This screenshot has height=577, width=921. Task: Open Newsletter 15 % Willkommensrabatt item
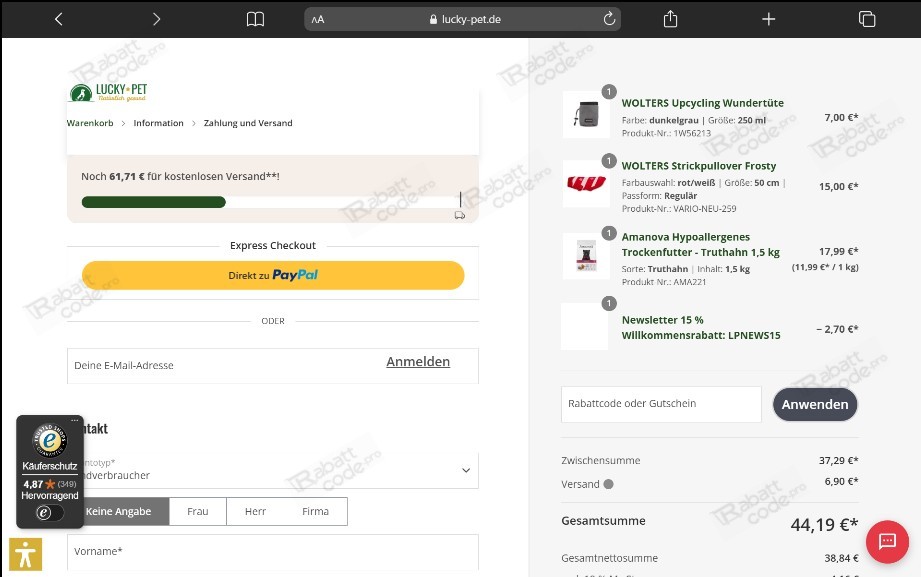click(x=701, y=327)
